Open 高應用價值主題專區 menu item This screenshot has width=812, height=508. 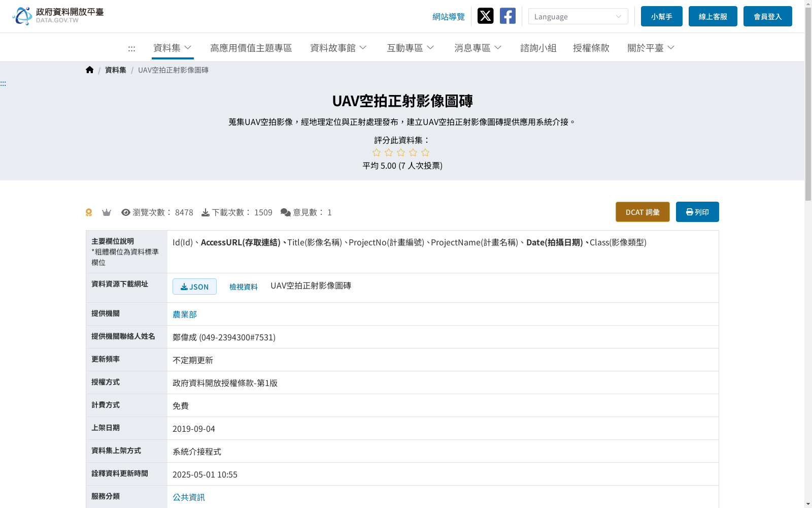tap(251, 48)
